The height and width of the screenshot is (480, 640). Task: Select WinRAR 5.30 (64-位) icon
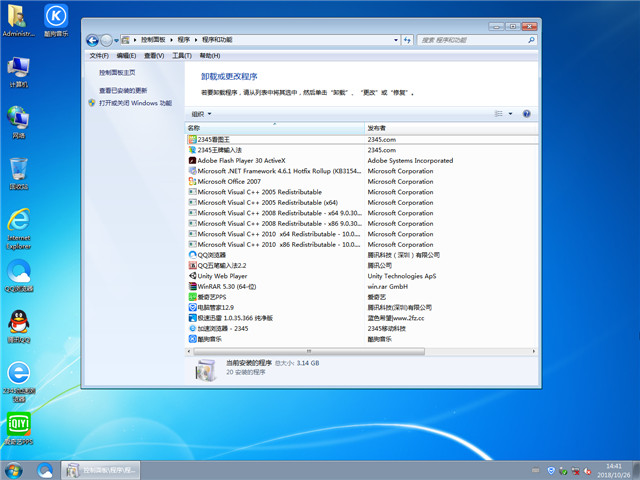[x=192, y=287]
